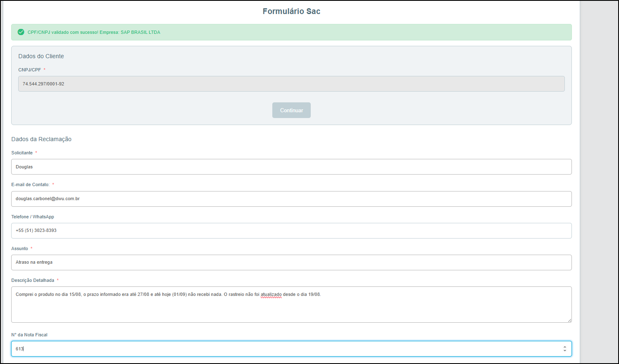Decrease the Nota Fiscal number with down arrow
This screenshot has height=364, width=619.
click(x=565, y=351)
